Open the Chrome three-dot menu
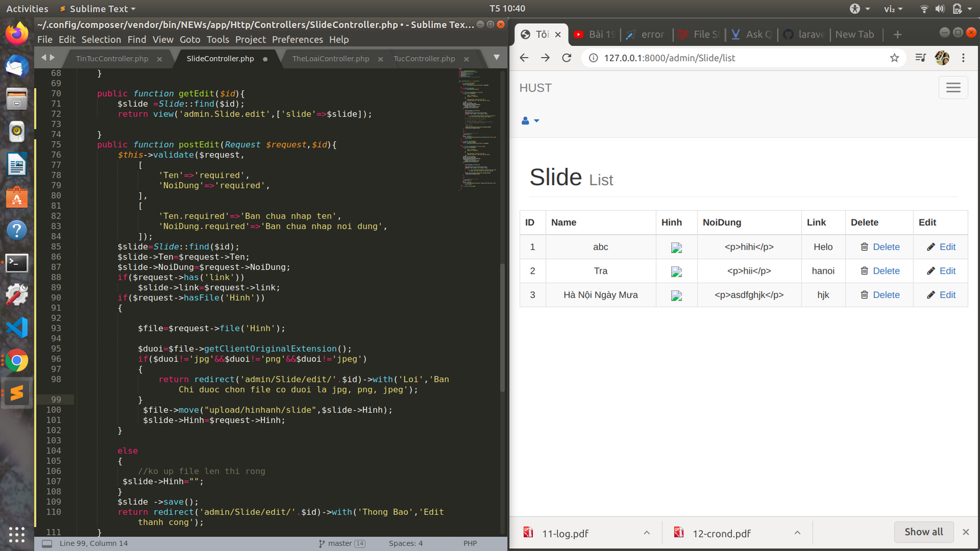This screenshot has width=980, height=551. (963, 58)
